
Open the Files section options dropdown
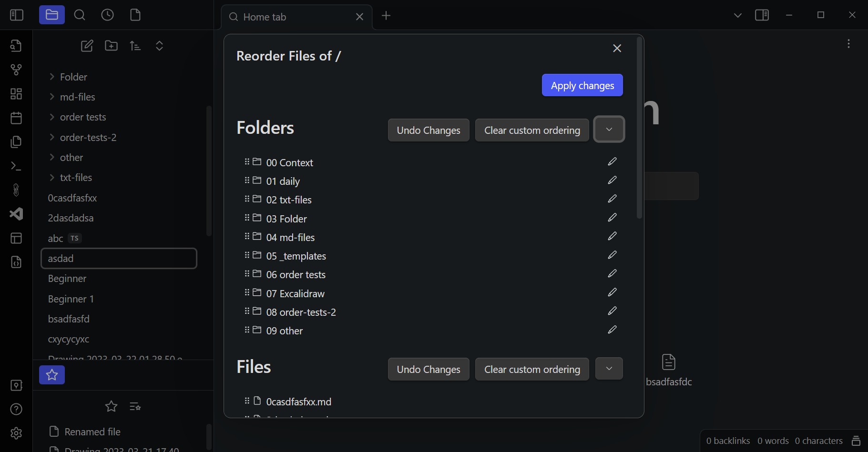click(609, 369)
